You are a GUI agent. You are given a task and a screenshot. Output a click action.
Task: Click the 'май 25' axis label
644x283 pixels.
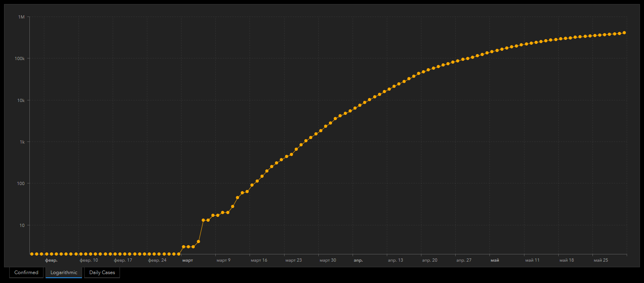601,260
